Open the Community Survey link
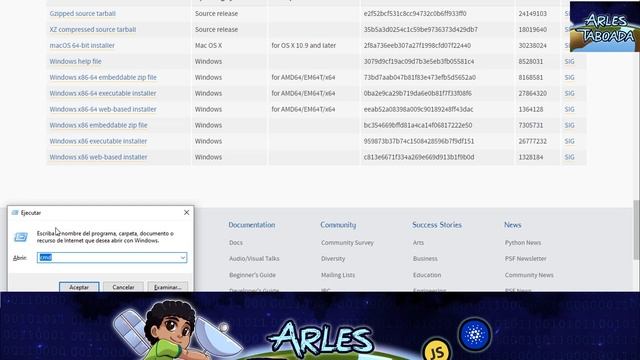The height and width of the screenshot is (360, 640). pos(347,242)
